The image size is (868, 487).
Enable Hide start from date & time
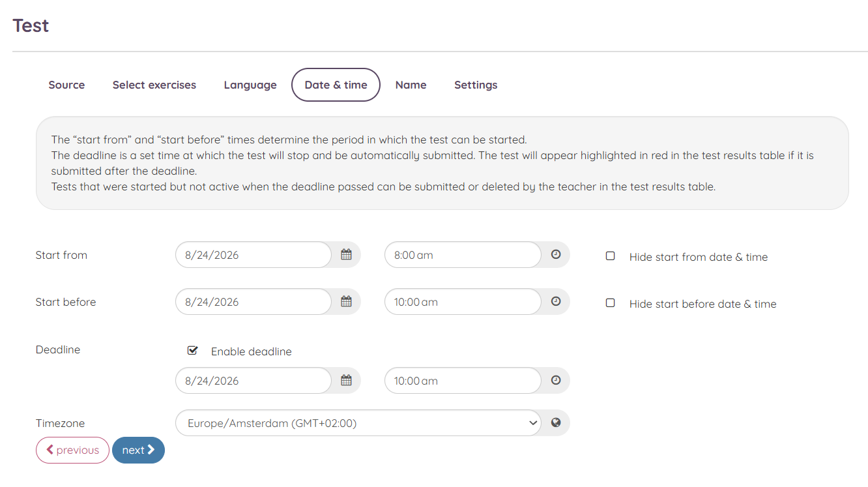click(611, 256)
